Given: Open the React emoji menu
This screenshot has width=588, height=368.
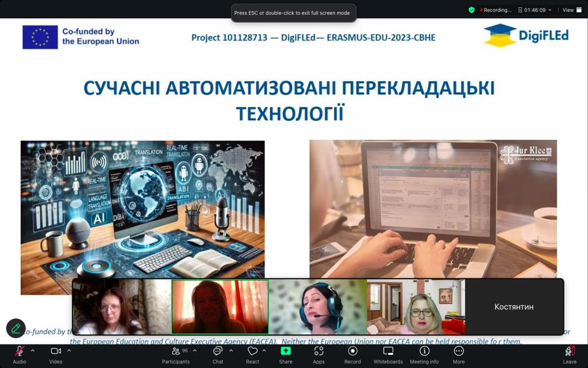Looking at the screenshot, I should [x=252, y=352].
